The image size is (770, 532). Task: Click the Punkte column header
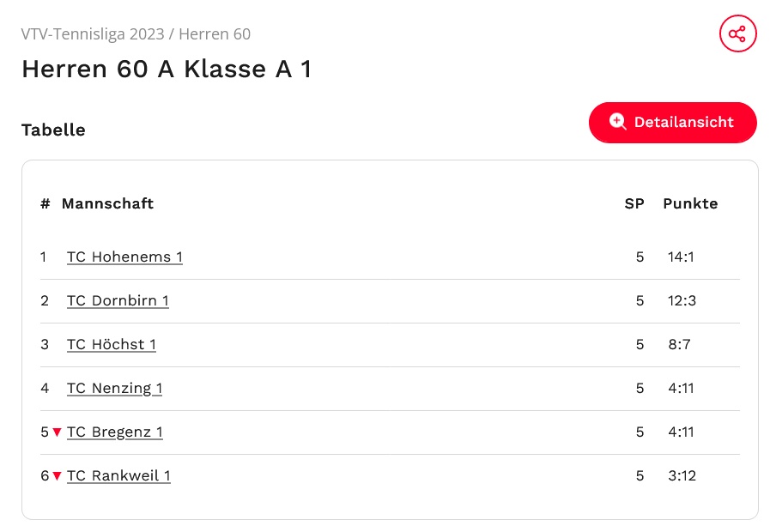point(690,203)
